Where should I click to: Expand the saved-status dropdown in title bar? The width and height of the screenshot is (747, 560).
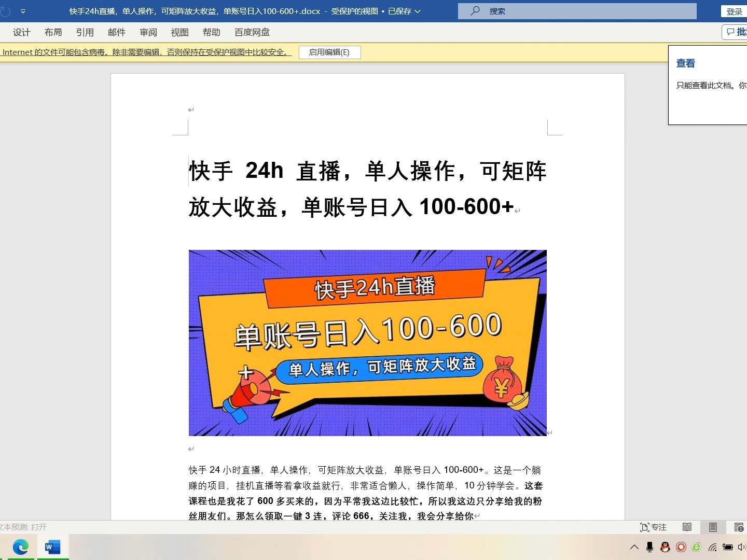coord(418,11)
